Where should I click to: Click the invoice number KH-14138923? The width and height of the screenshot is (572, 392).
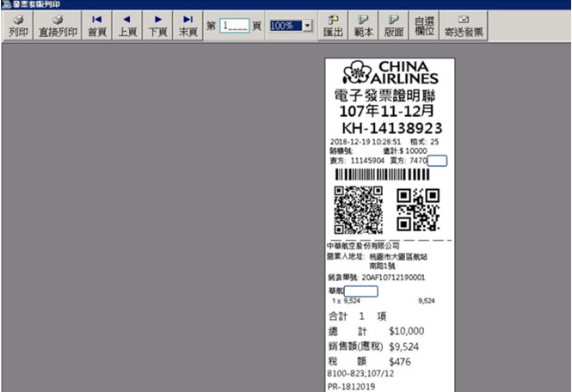coord(390,128)
